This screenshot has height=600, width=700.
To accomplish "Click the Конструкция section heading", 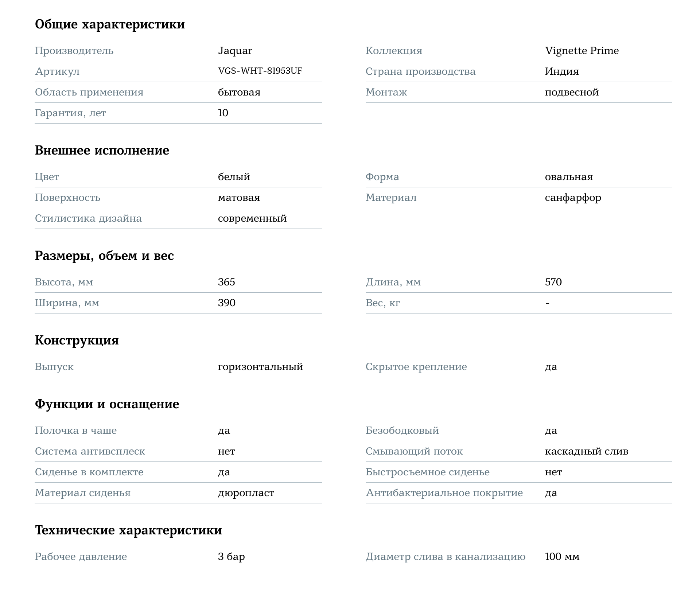I will pyautogui.click(x=77, y=340).
